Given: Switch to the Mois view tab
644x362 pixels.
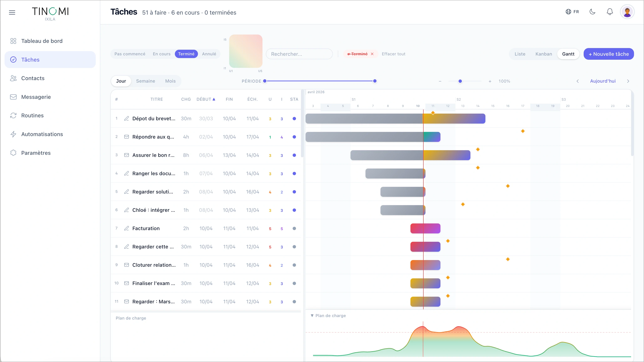Looking at the screenshot, I should [170, 81].
